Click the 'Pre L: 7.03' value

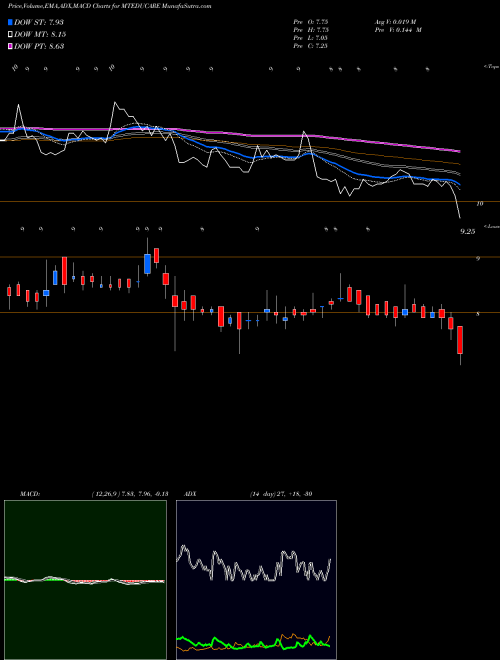click(x=311, y=38)
